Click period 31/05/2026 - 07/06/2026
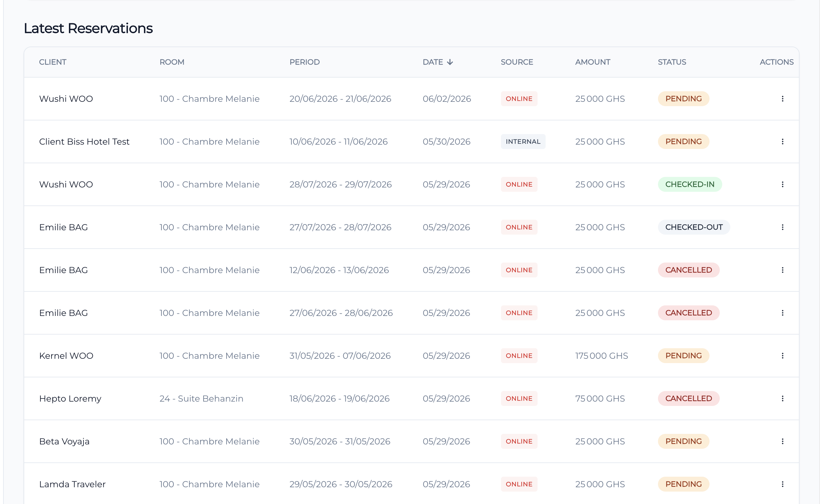 coord(340,356)
